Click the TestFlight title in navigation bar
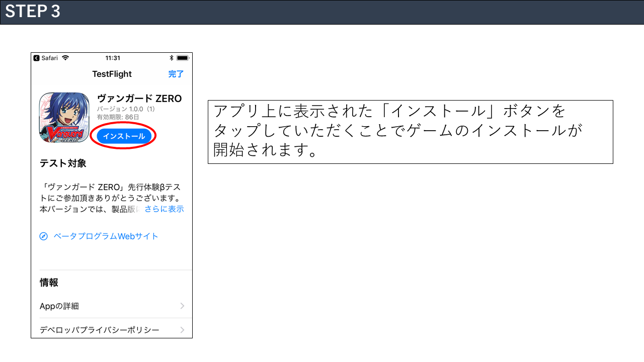This screenshot has width=644, height=362. click(x=112, y=74)
